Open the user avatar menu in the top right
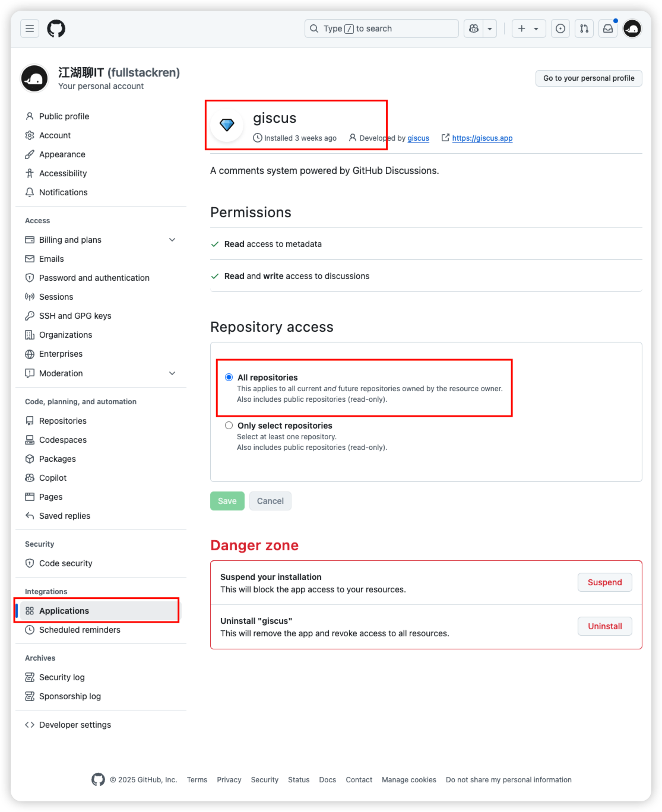 pyautogui.click(x=632, y=28)
